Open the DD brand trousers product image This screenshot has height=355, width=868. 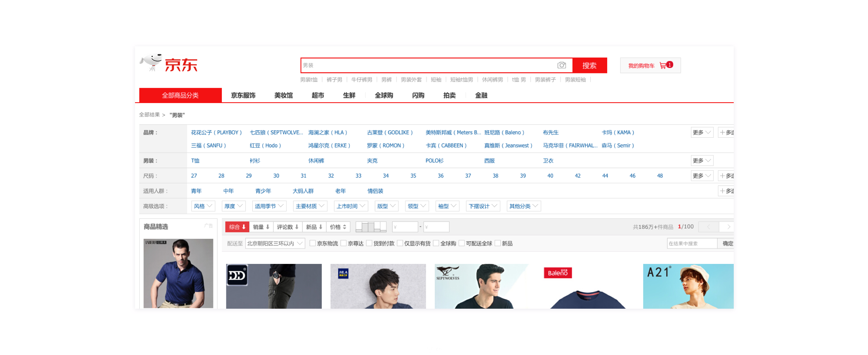[x=274, y=286]
